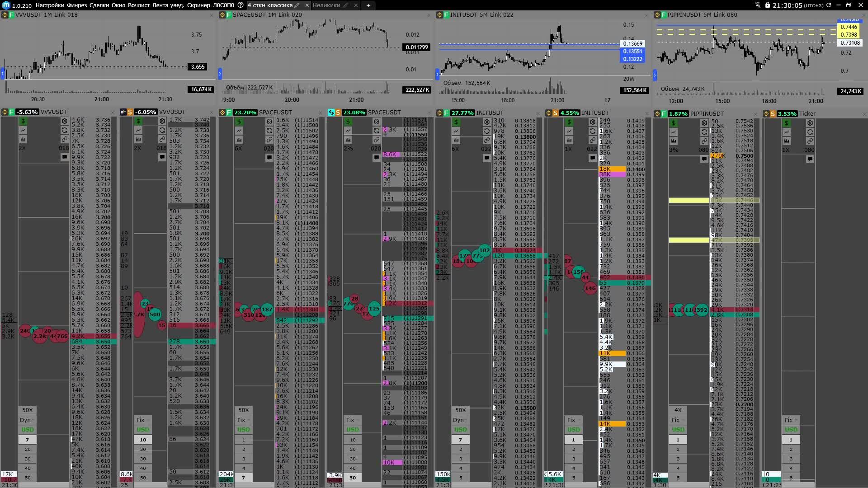This screenshot has height=488, width=868.
Task: Switch to Неликики workspace tab
Action: 326,5
